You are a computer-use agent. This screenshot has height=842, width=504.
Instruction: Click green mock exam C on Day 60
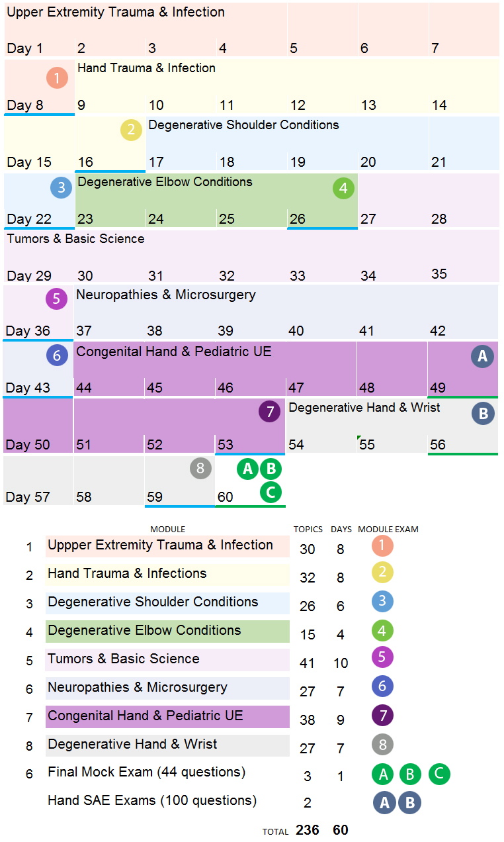click(270, 492)
